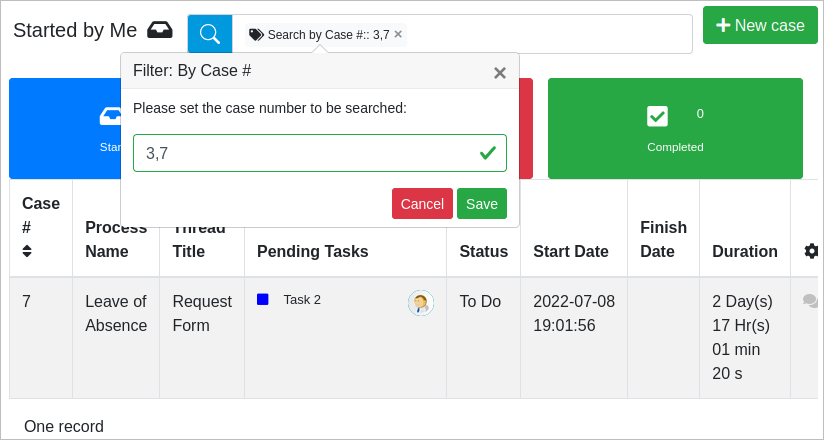Open Task 2 pending task link
This screenshot has height=440, width=824.
click(302, 299)
